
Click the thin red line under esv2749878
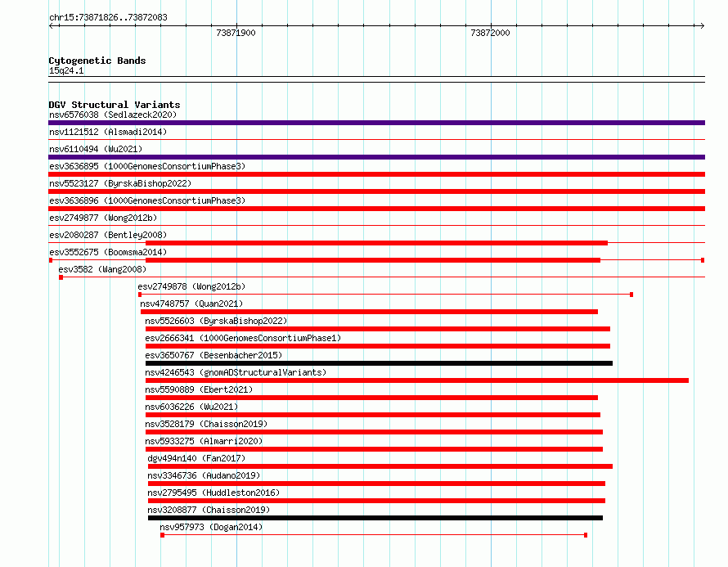point(386,295)
